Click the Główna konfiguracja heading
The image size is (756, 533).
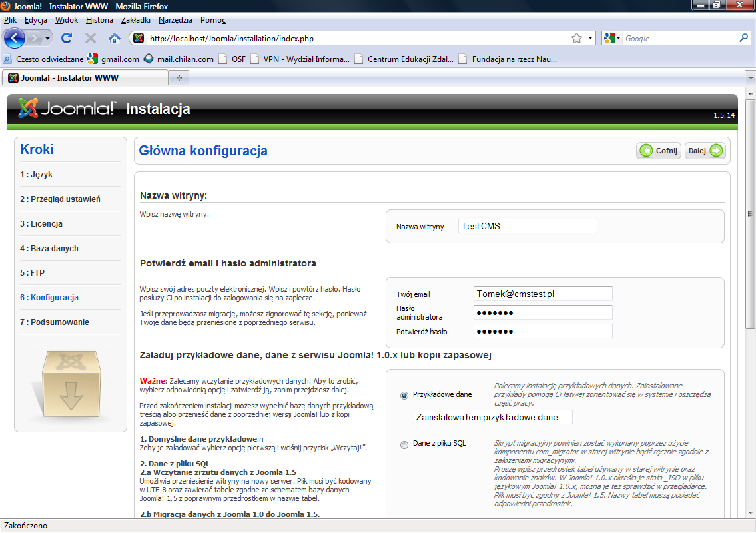point(203,151)
